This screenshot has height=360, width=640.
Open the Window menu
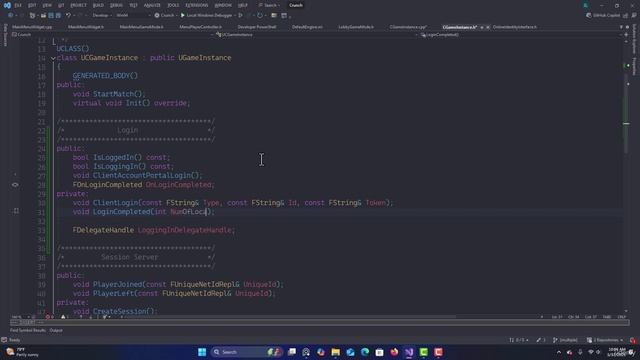[223, 5]
